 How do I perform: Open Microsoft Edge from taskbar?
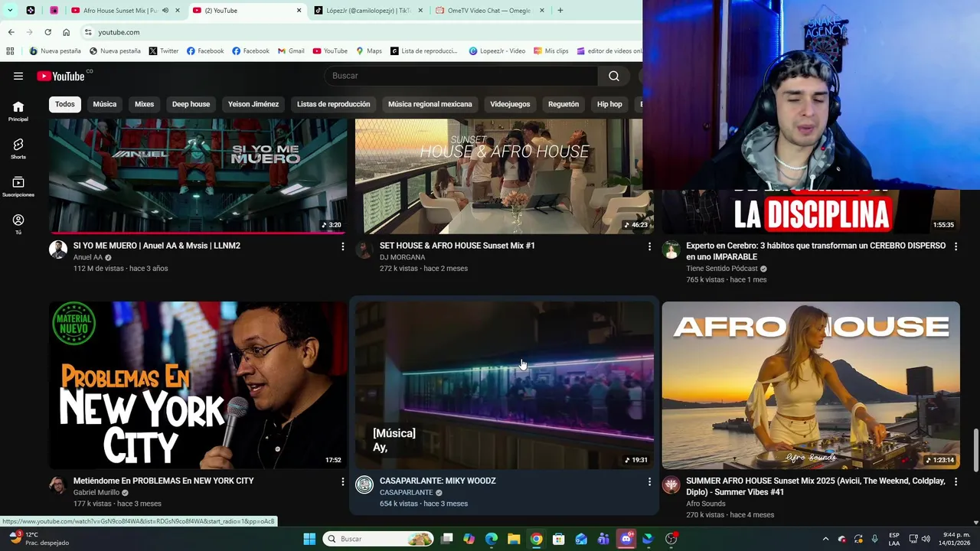(492, 539)
